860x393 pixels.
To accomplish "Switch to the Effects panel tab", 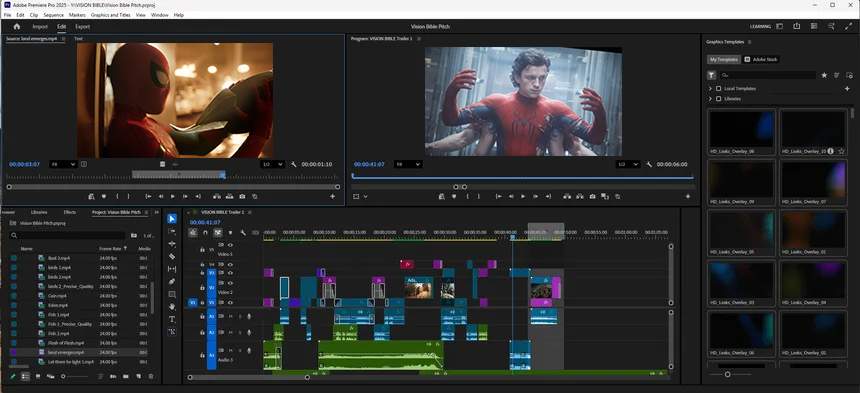I will [x=70, y=212].
